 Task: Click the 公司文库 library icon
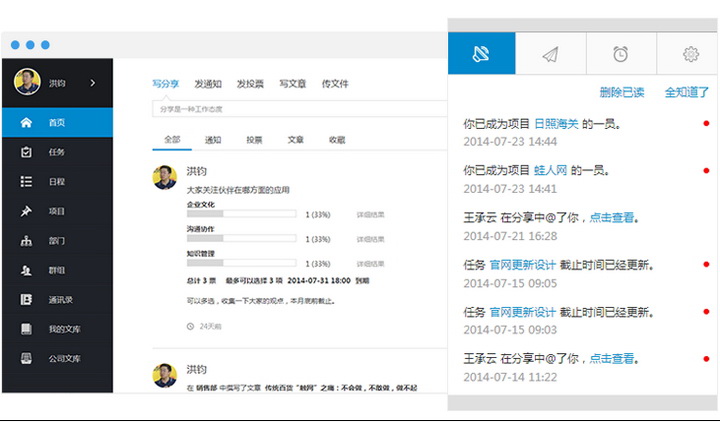click(26, 358)
